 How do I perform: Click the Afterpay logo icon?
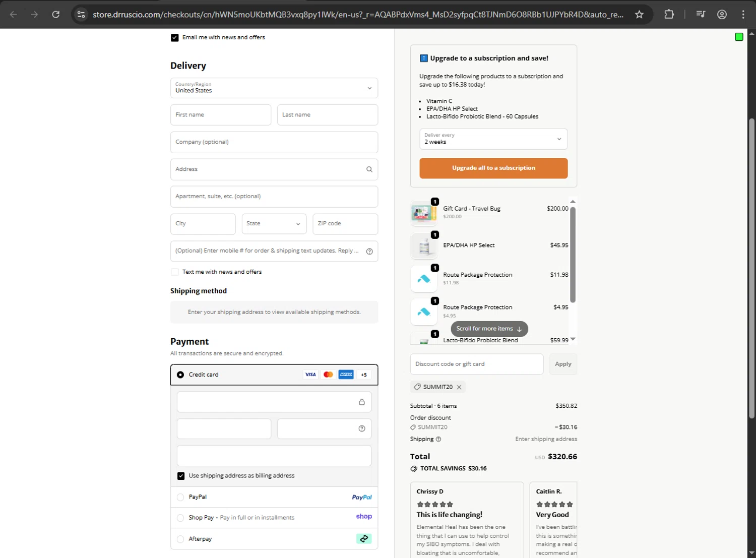364,539
